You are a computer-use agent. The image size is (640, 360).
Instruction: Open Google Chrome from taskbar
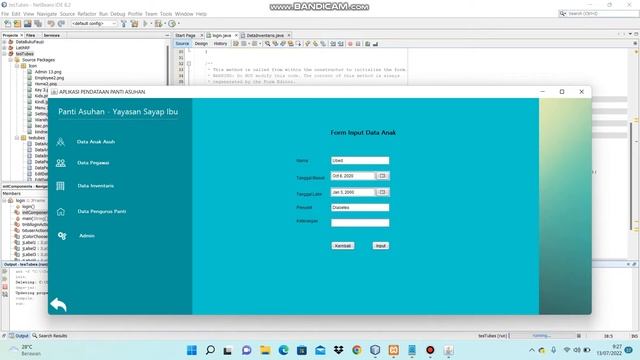(357, 350)
